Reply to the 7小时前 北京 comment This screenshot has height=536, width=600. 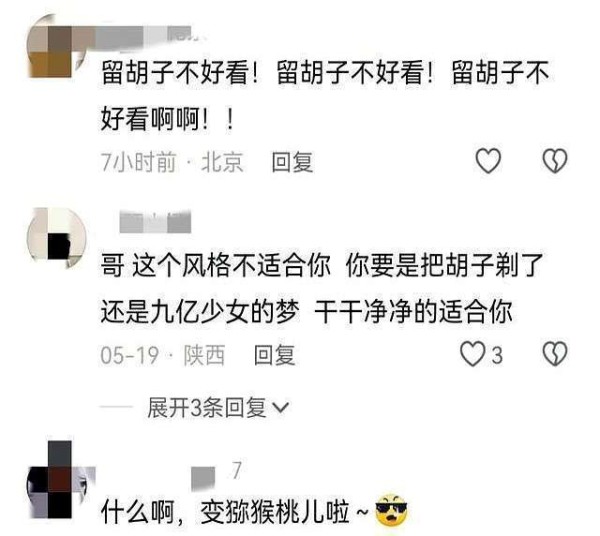click(x=292, y=162)
